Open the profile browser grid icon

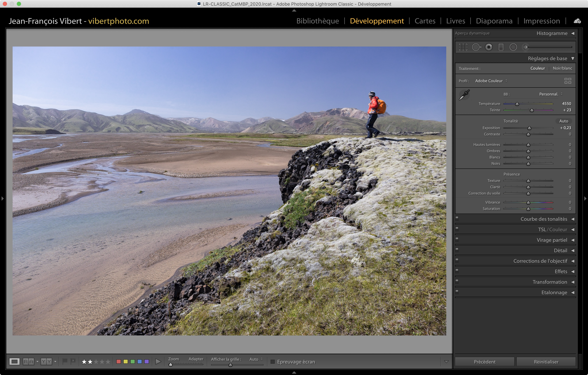pos(568,81)
